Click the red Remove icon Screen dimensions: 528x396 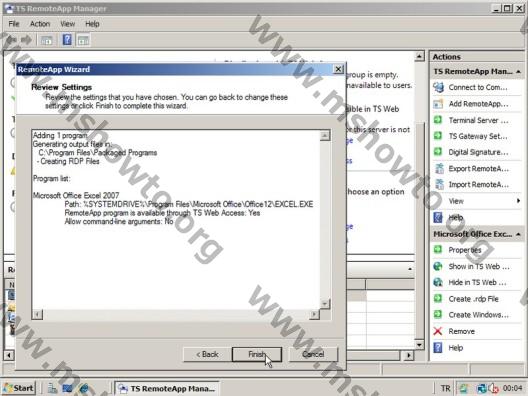(x=438, y=331)
